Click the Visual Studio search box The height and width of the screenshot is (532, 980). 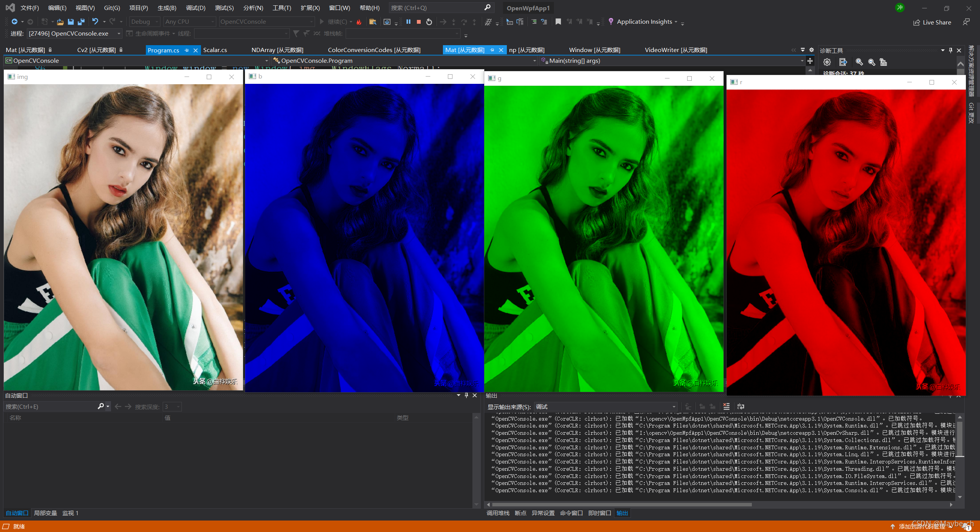[441, 8]
